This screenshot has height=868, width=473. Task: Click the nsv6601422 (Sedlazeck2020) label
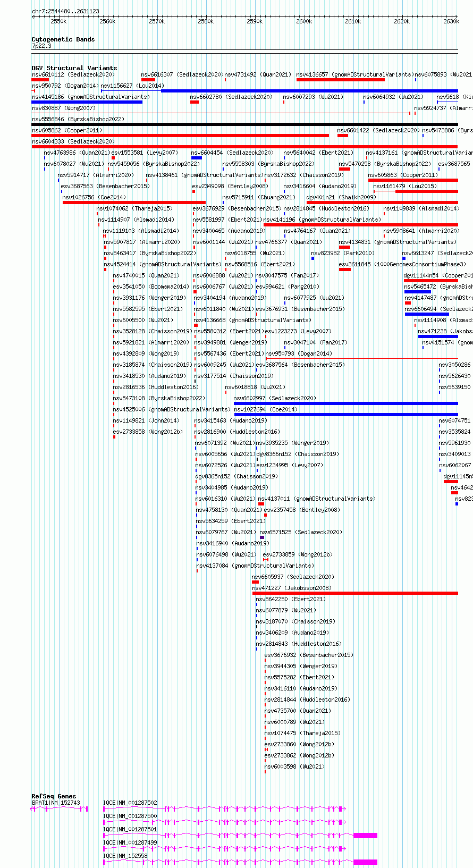[378, 130]
